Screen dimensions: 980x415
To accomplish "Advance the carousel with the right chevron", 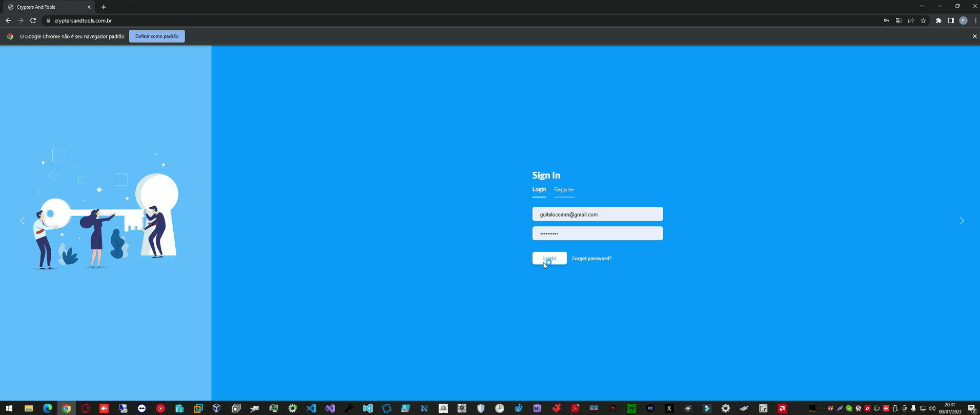I will 962,221.
